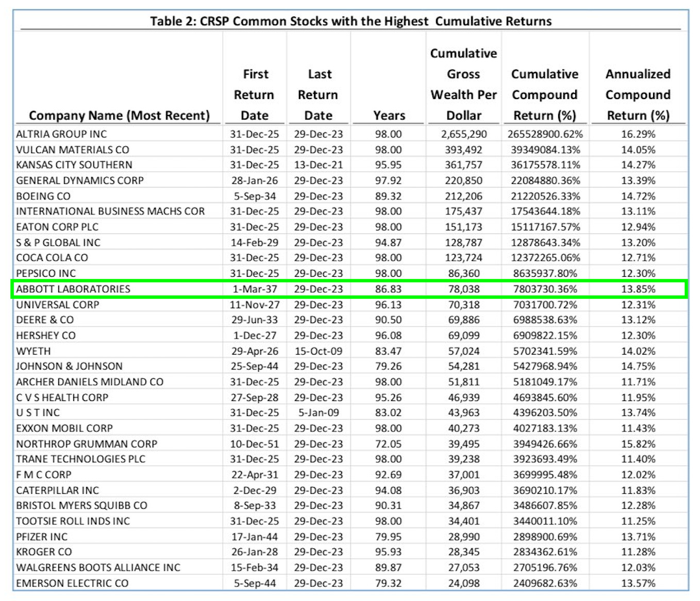The image size is (700, 601).
Task: Select COCA COLA CO company name
Action: [52, 258]
